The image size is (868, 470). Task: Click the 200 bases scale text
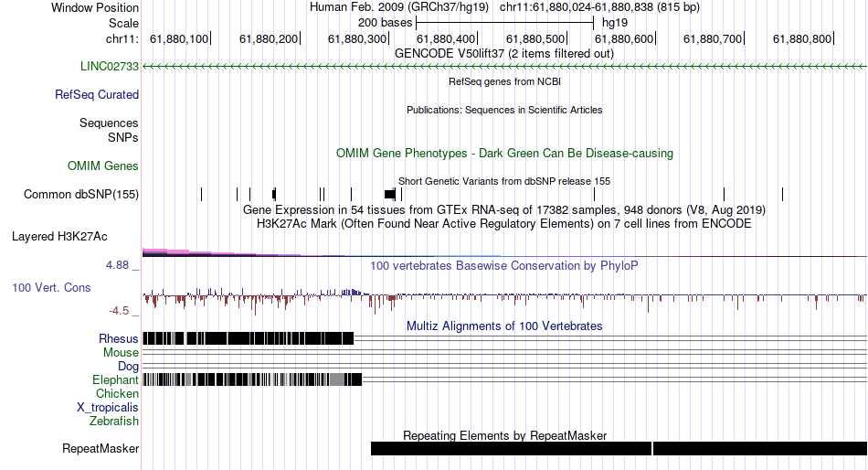(x=385, y=23)
